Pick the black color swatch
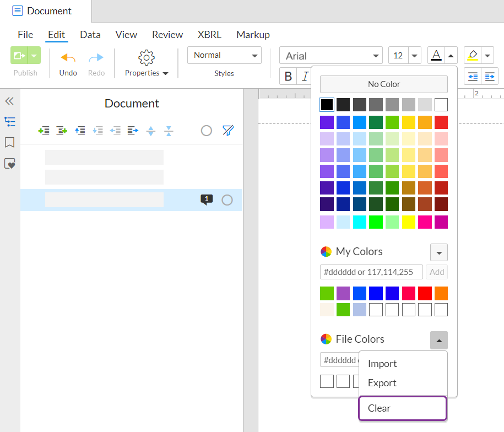The width and height of the screenshot is (504, 432). pyautogui.click(x=327, y=105)
